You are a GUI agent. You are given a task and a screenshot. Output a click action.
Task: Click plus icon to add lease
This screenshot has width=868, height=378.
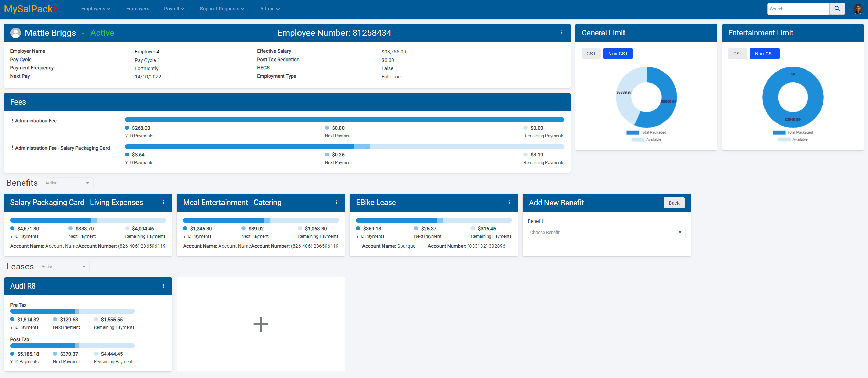(x=261, y=324)
